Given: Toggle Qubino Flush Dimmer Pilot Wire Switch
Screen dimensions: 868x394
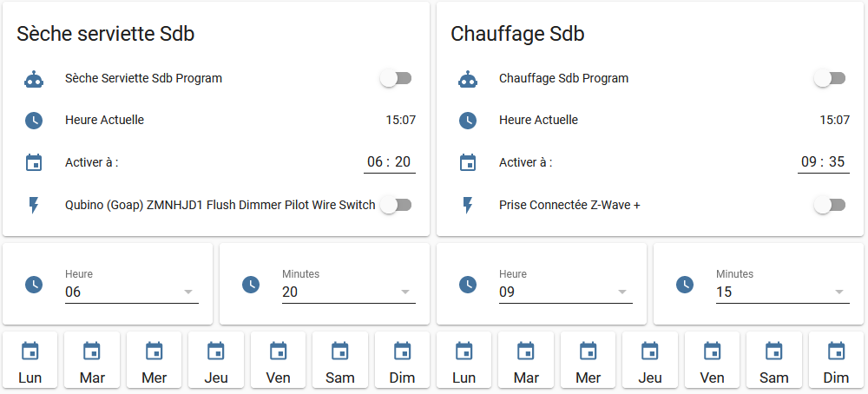Looking at the screenshot, I should [395, 205].
